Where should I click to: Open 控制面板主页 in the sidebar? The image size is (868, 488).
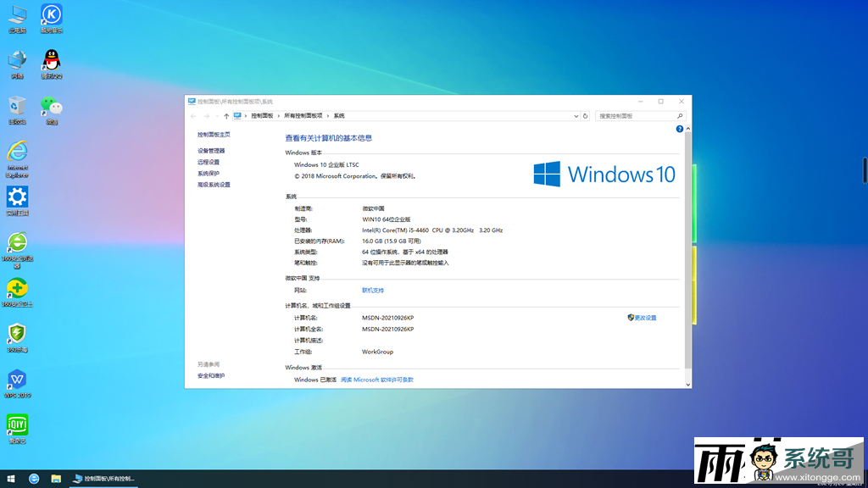pos(214,135)
